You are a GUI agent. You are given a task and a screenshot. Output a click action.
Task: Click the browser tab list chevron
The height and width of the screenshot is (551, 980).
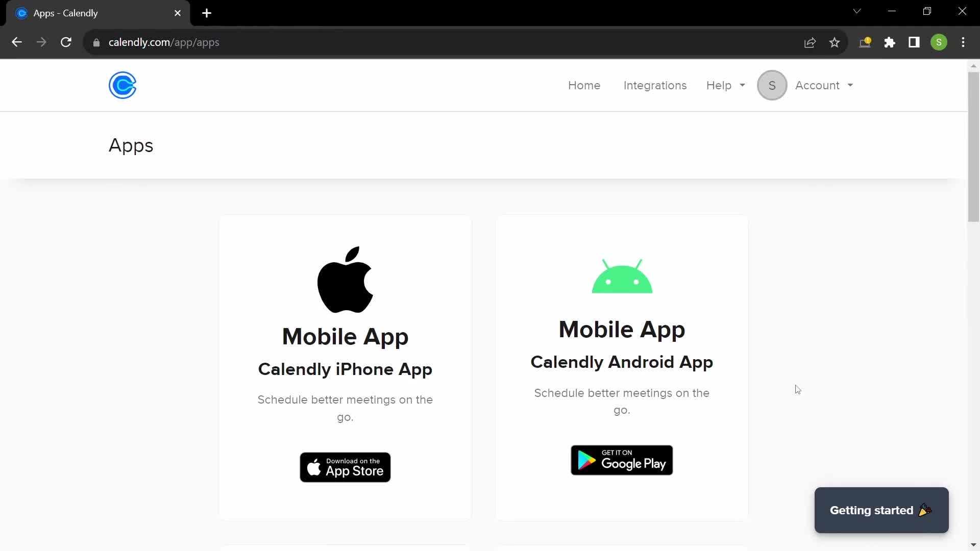(857, 12)
